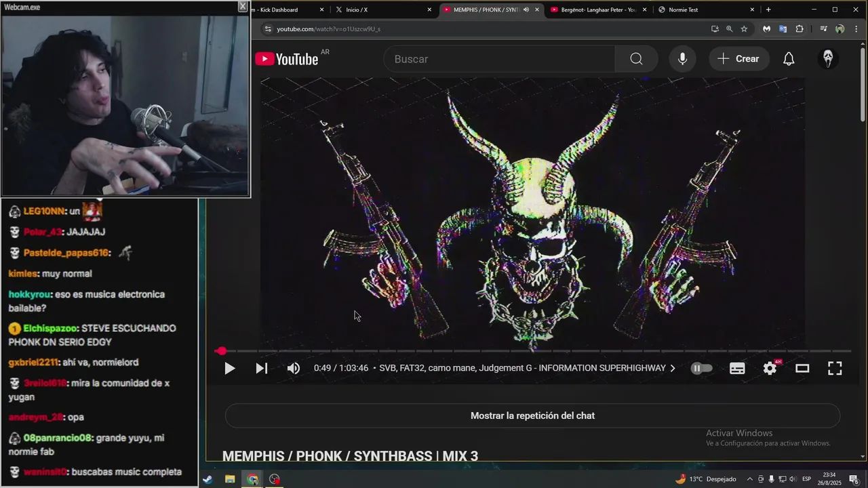Close the Normie Test tab
This screenshot has width=868, height=488.
point(752,9)
